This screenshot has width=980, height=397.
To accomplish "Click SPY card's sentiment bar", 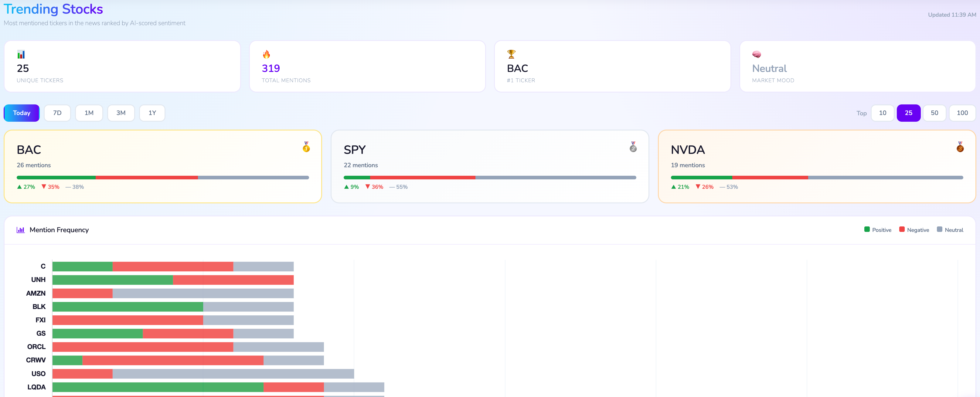I will [490, 178].
